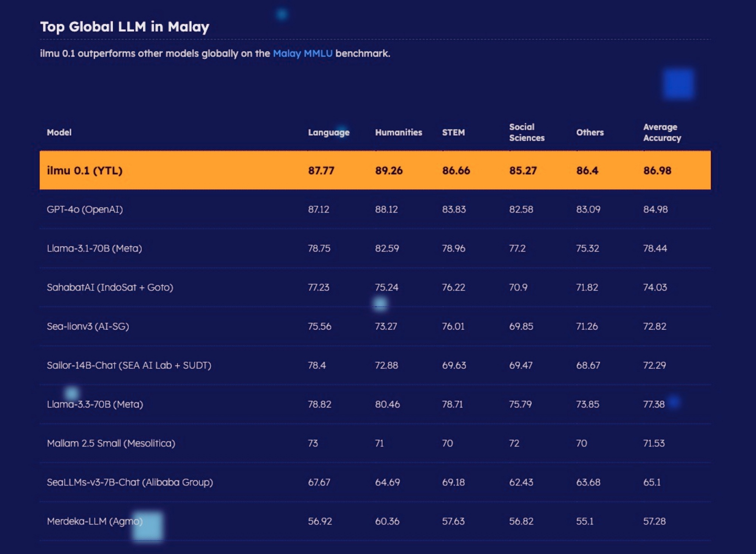Click SeaLLMs-v3-7B-Chat Language score 67.67
756x554 pixels.
tap(319, 482)
